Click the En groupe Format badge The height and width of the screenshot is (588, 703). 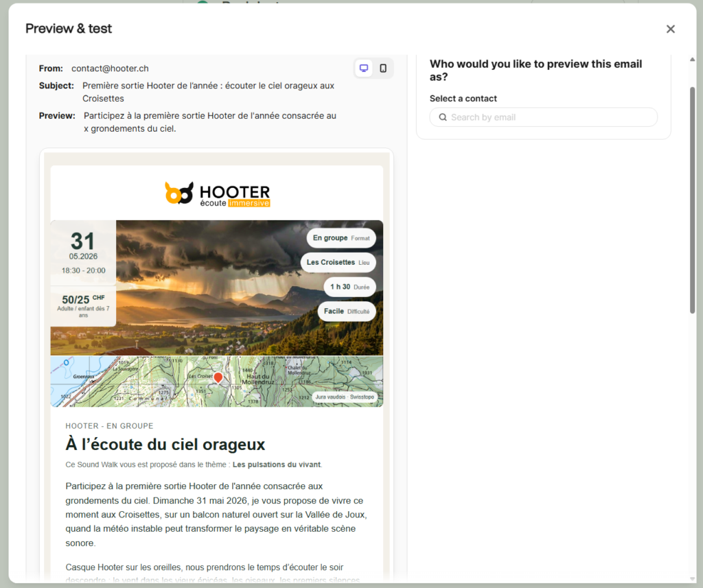tap(341, 238)
